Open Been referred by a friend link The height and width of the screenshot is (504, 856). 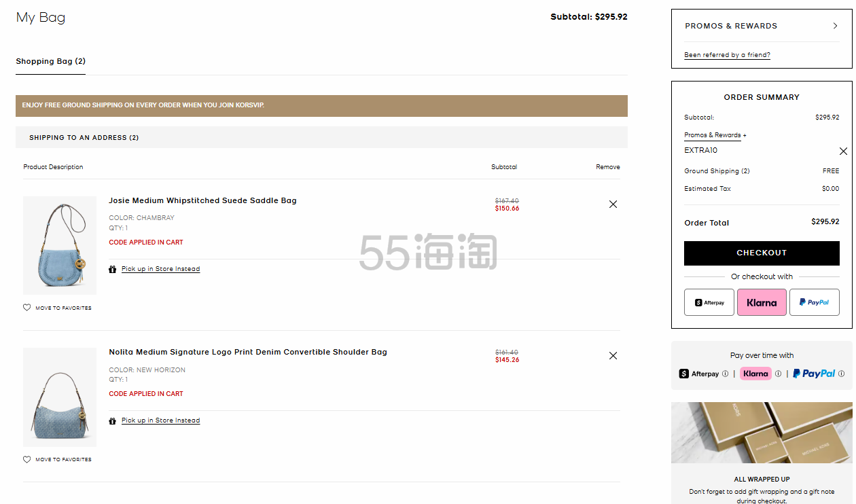tap(727, 55)
